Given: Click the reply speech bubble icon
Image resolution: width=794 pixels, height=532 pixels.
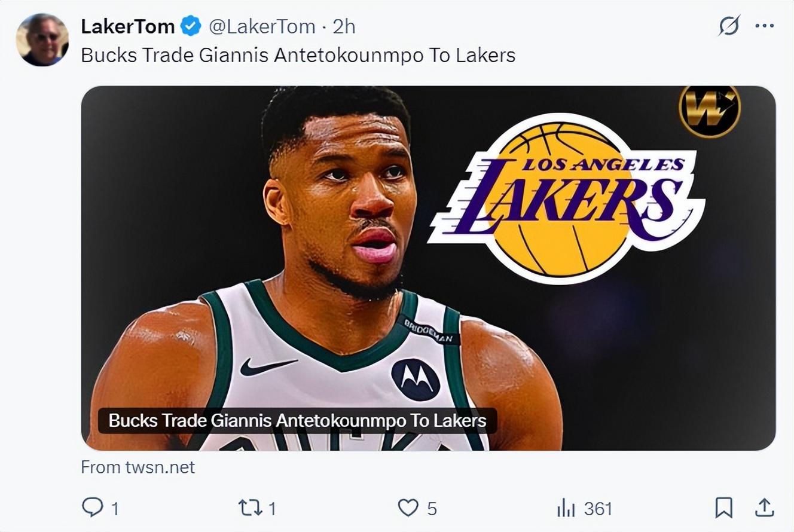Looking at the screenshot, I should coord(92,508).
